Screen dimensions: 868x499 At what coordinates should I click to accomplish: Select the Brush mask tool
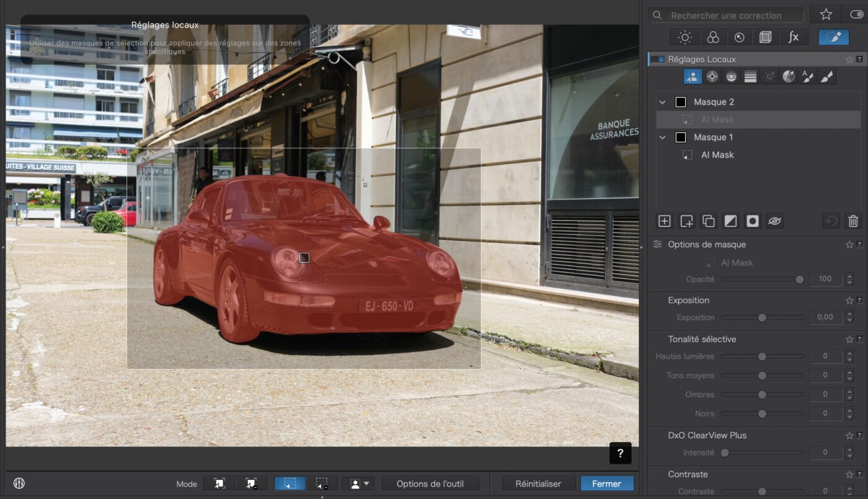pos(826,76)
